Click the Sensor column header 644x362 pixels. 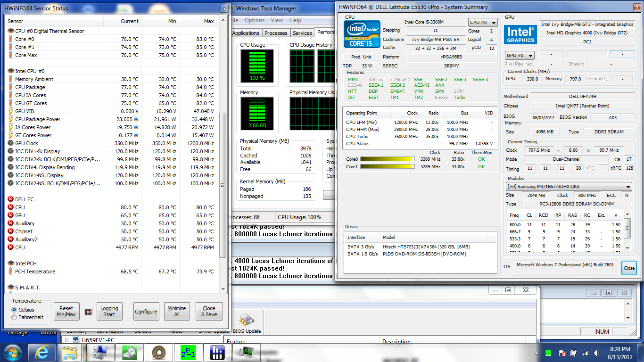(54, 21)
